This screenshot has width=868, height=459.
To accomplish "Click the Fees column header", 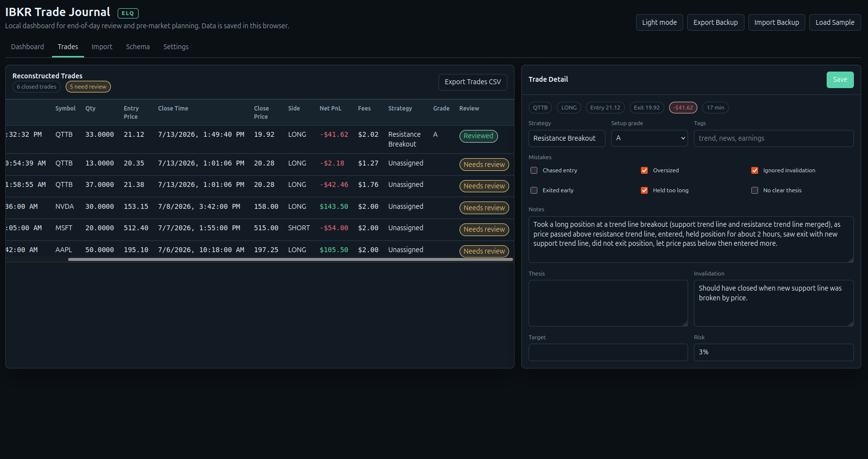I will point(364,109).
